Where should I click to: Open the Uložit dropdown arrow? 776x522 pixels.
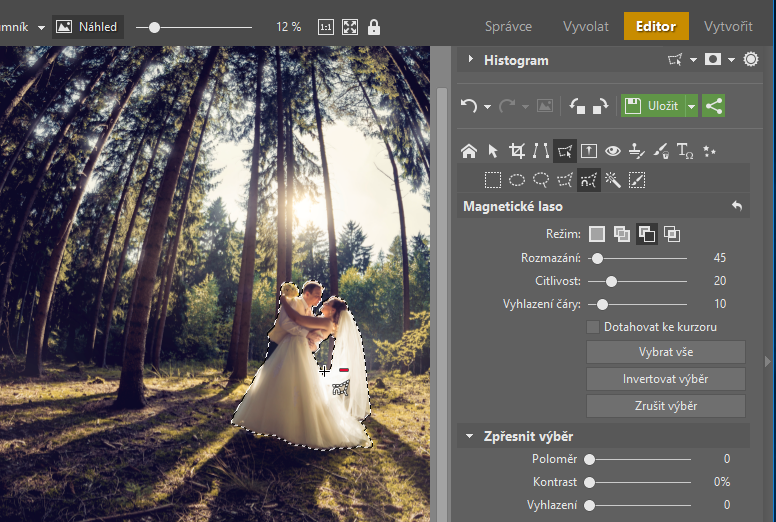691,105
